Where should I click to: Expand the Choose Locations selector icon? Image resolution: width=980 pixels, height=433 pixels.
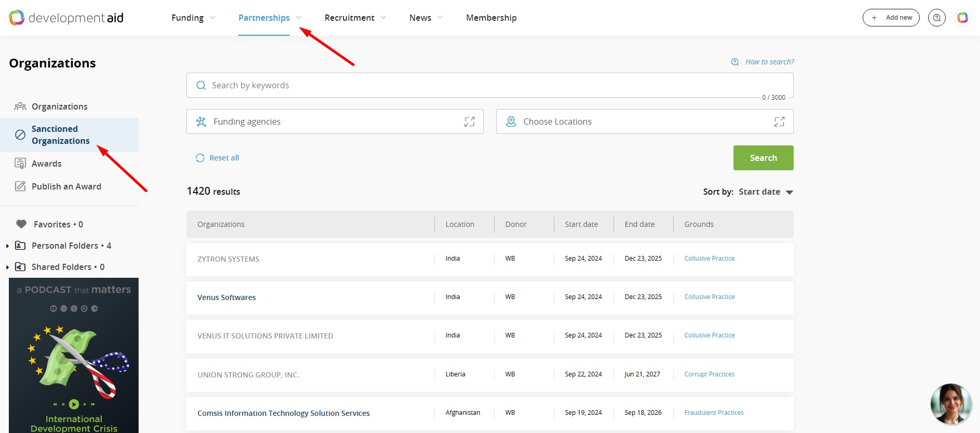tap(779, 121)
